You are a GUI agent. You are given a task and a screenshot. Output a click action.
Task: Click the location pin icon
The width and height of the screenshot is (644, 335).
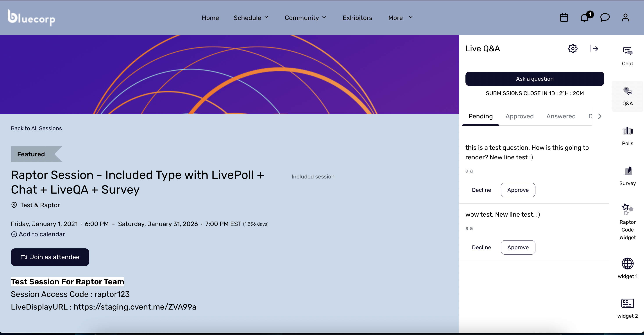pyautogui.click(x=14, y=205)
